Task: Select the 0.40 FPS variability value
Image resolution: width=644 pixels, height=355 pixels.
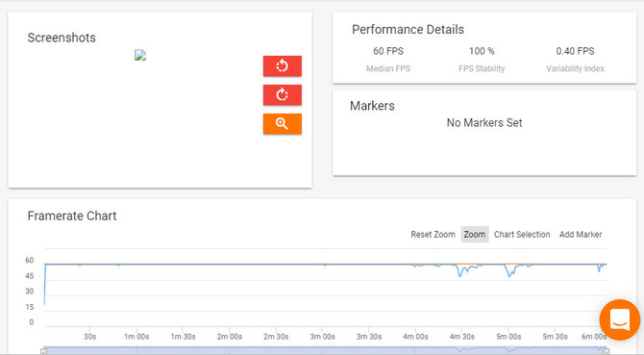Action: tap(575, 51)
